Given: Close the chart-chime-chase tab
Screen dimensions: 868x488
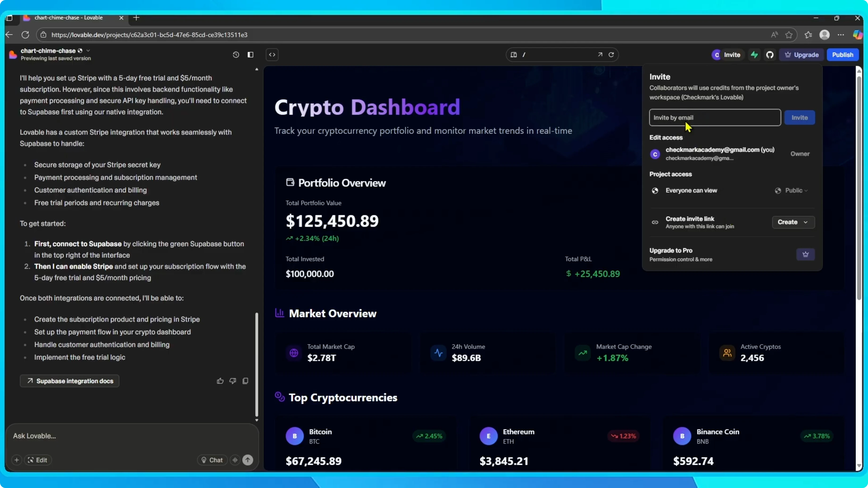Looking at the screenshot, I should pos(121,18).
